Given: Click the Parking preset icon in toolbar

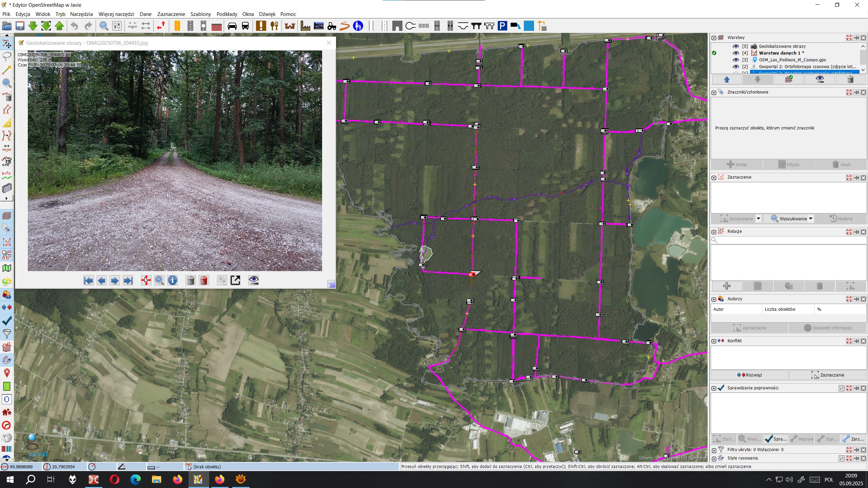Looking at the screenshot, I should [x=502, y=26].
